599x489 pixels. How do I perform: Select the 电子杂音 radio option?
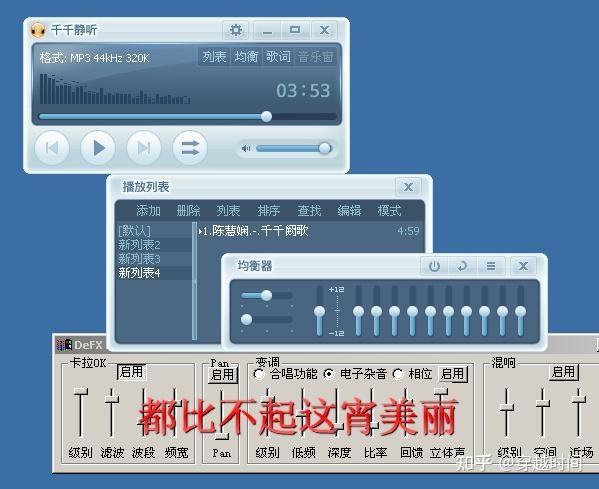tap(355, 374)
